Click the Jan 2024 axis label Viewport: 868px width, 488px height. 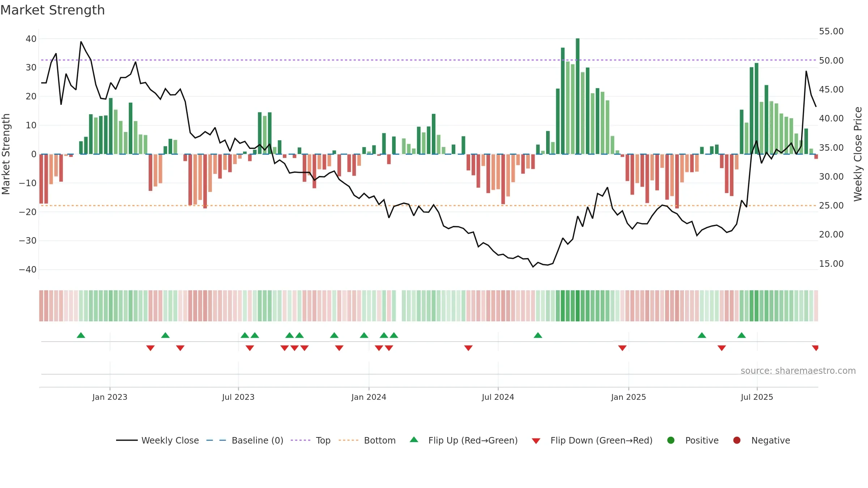[369, 397]
